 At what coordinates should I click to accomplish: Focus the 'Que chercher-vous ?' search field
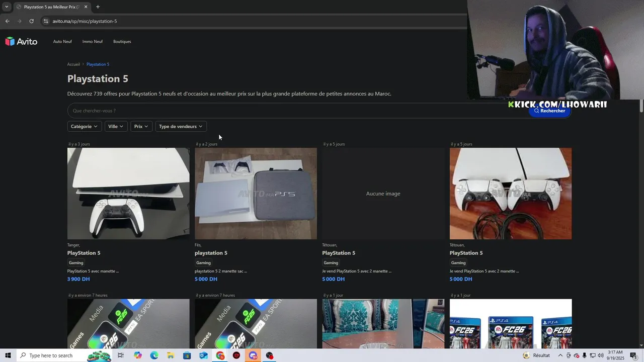click(298, 111)
